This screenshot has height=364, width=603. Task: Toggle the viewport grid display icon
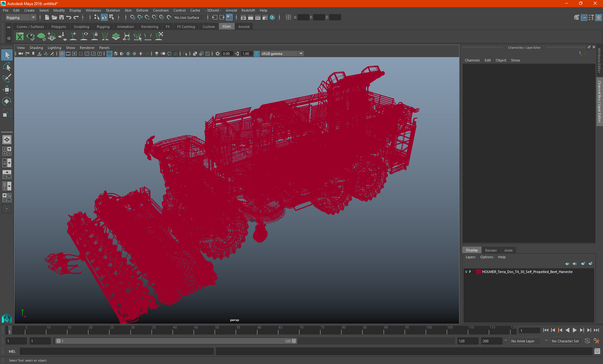click(x=62, y=54)
